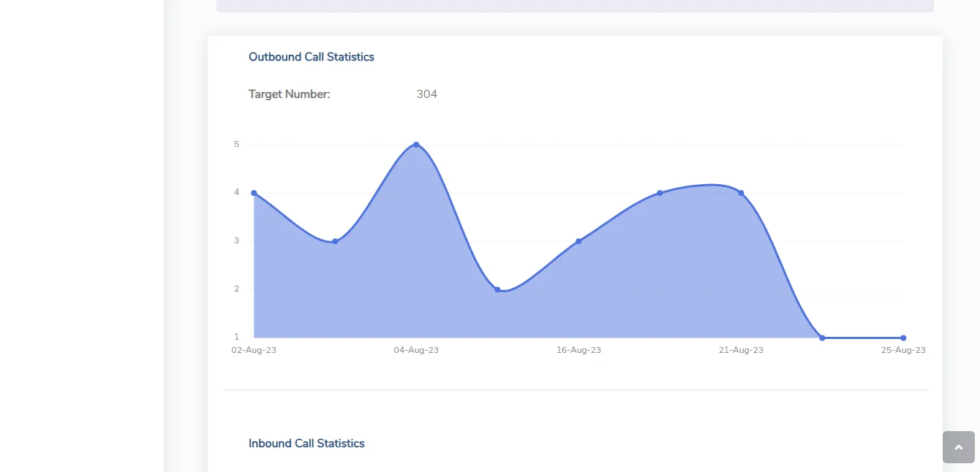Click the peak data point at value 5
Screen dimensions: 980x472
pos(416,145)
